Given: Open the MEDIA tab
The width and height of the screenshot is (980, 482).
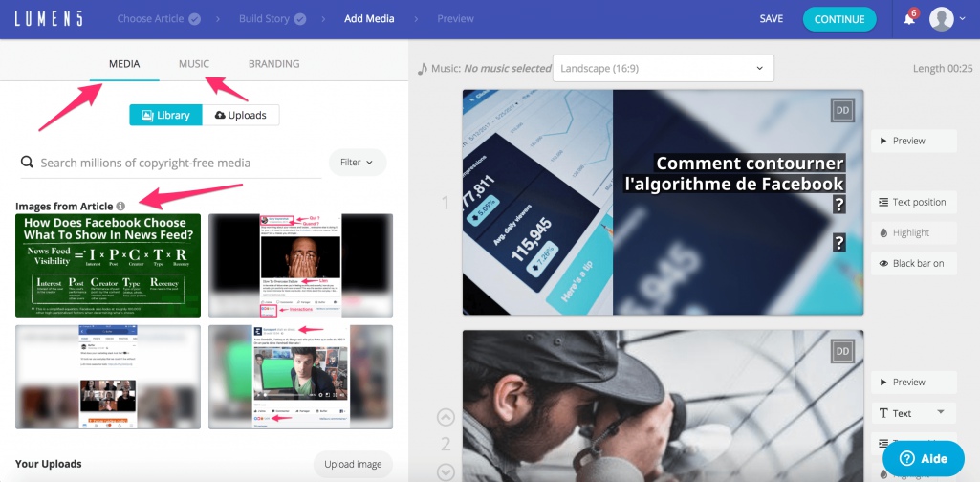Looking at the screenshot, I should (x=124, y=64).
